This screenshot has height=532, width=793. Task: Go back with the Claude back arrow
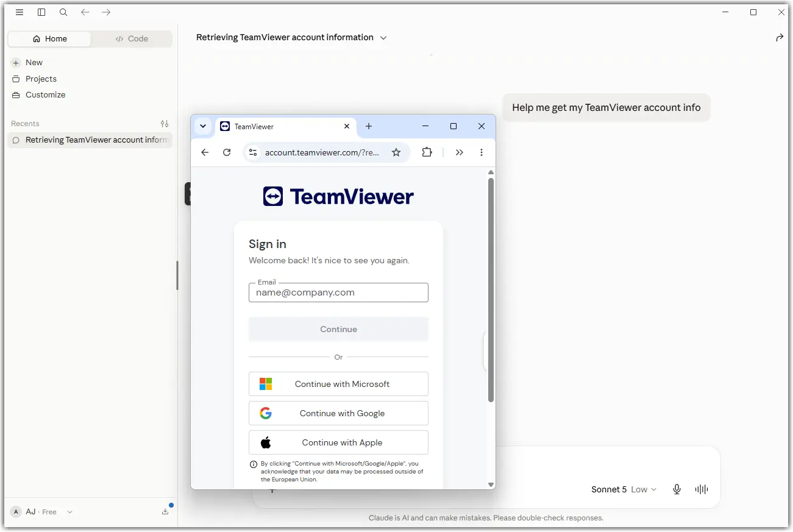coord(85,12)
